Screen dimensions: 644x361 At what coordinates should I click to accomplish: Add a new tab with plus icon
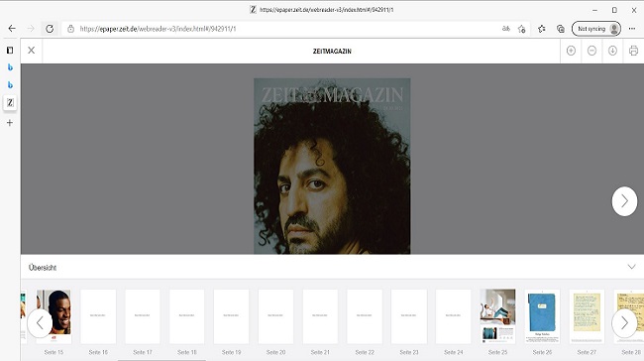(10, 123)
